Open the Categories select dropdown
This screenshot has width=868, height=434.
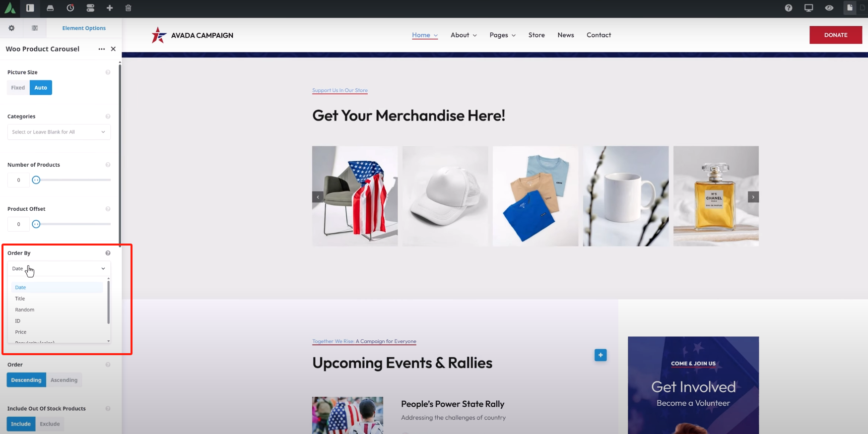coord(59,132)
